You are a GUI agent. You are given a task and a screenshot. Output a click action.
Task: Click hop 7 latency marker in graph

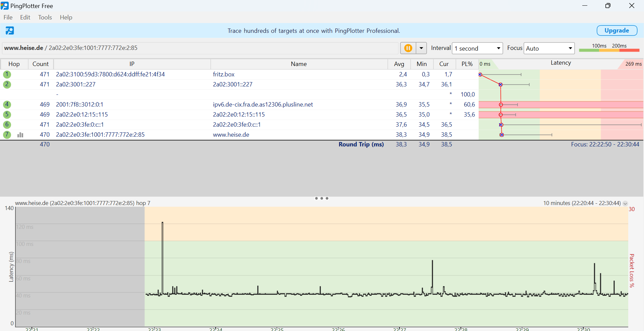502,135
